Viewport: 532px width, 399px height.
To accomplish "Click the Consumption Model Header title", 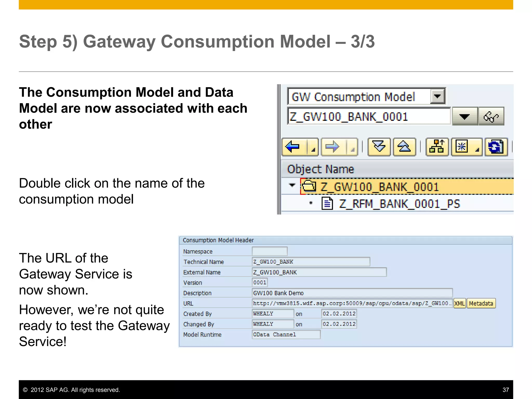I will [x=218, y=240].
